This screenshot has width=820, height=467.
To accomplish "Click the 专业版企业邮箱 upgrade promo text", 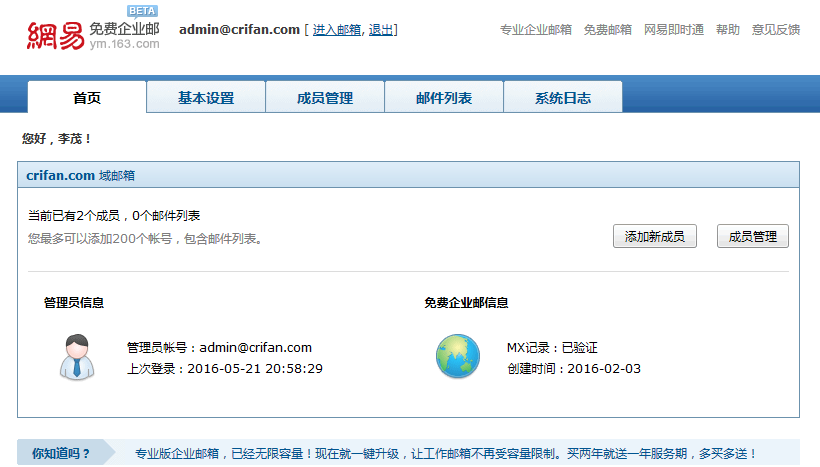I will pos(445,453).
